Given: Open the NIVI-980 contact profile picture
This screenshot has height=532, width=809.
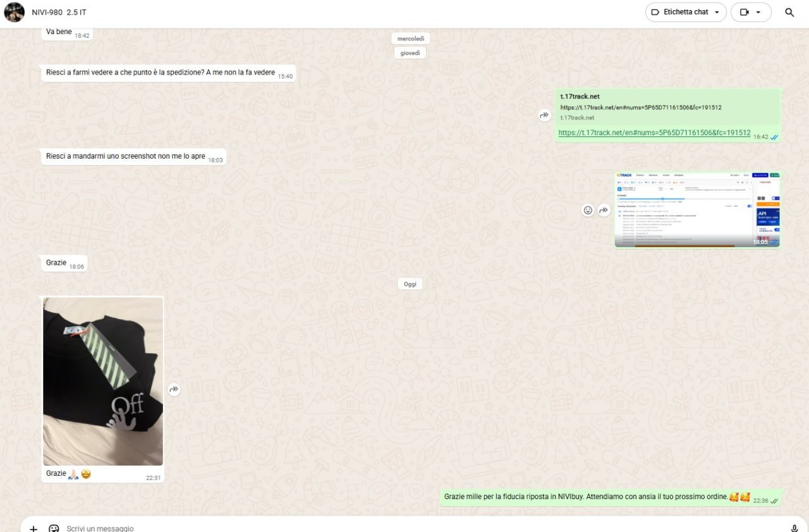Looking at the screenshot, I should 15,12.
